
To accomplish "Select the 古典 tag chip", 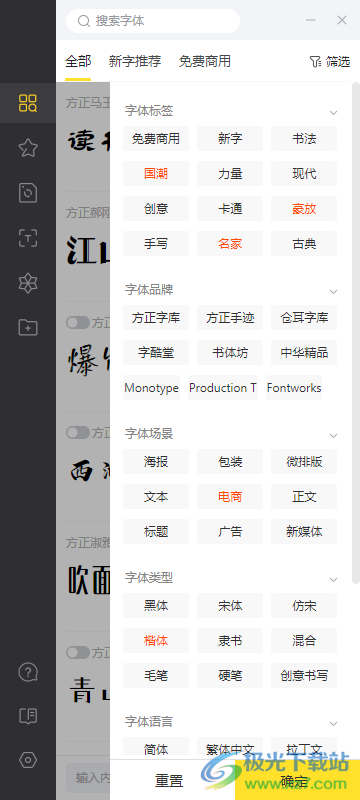I will pos(304,244).
